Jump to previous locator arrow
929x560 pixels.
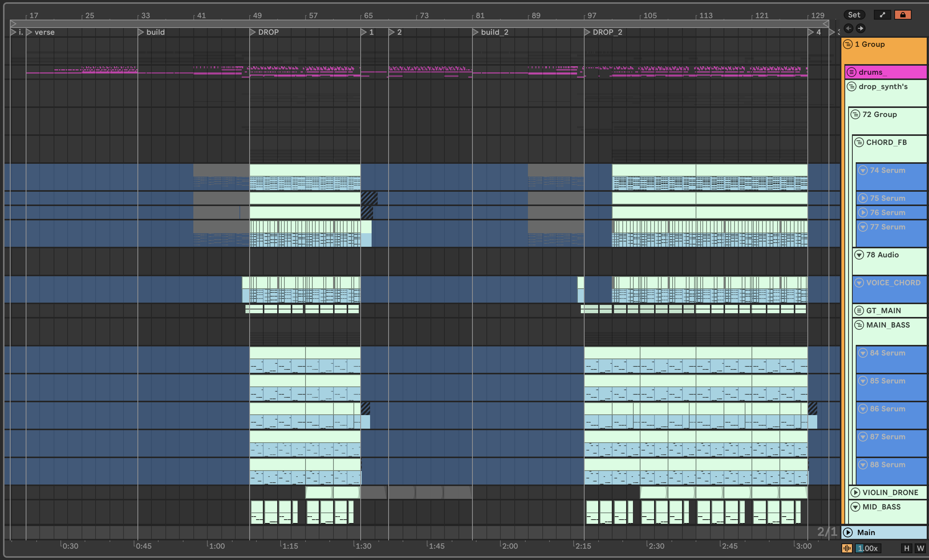849,28
